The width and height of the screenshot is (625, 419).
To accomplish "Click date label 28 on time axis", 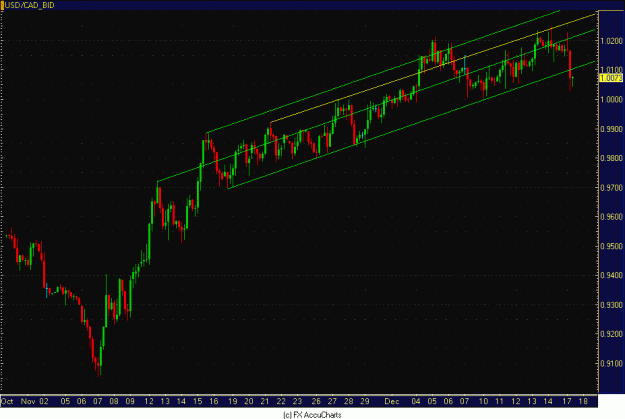I will (x=349, y=401).
